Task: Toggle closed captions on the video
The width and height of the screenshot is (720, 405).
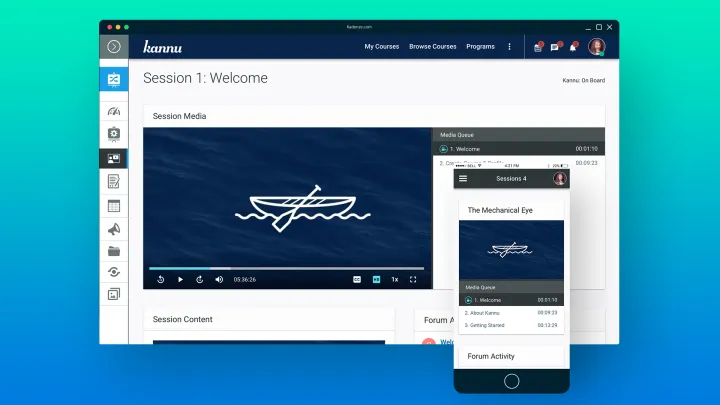Action: (x=357, y=279)
